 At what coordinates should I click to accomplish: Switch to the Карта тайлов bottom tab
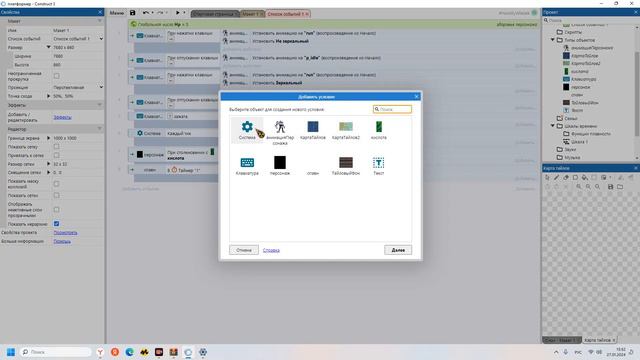tap(600, 340)
